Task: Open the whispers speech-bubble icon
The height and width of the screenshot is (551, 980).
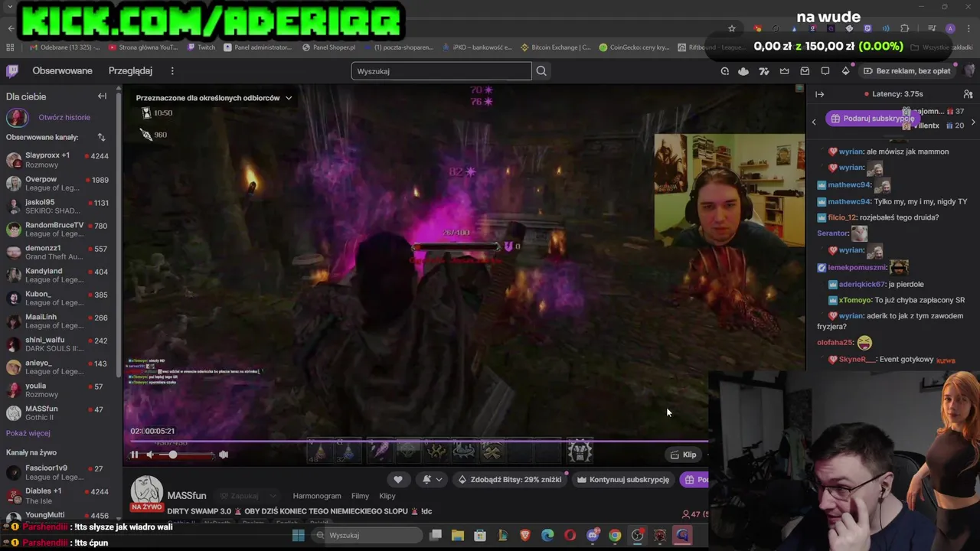Action: (x=825, y=71)
